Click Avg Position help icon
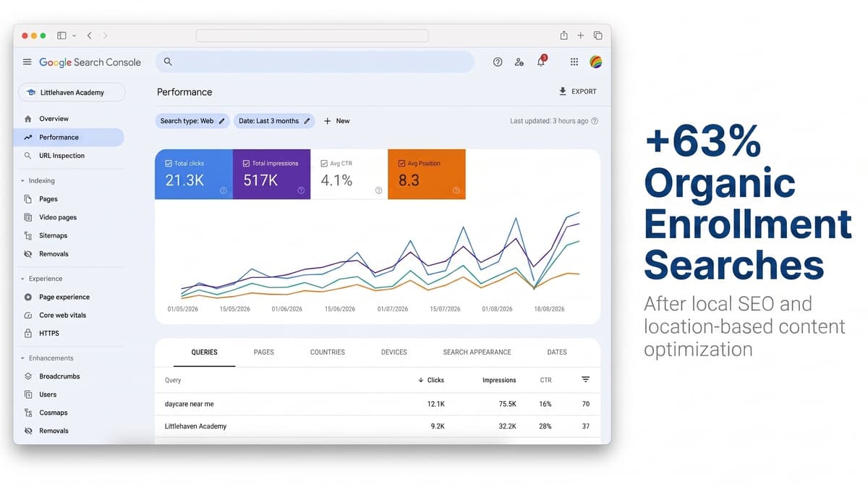This screenshot has width=868, height=485. (456, 190)
